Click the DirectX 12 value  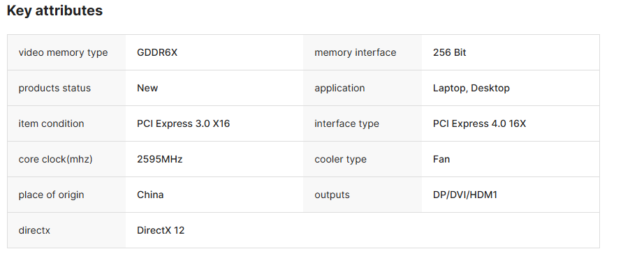[161, 230]
